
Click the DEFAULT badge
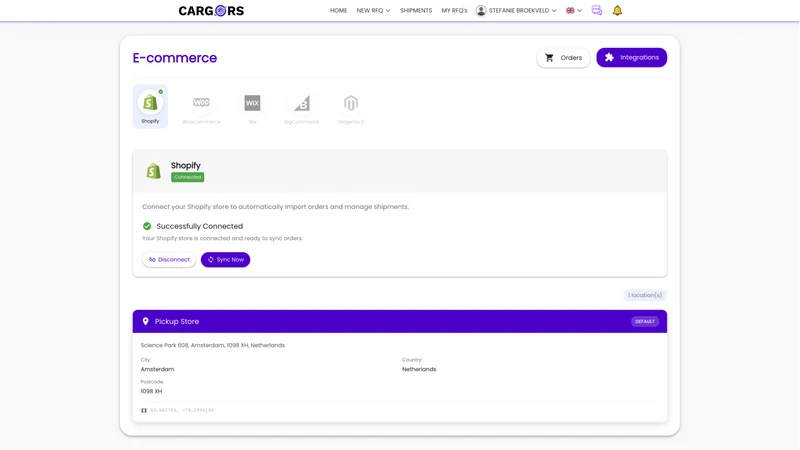coord(645,321)
